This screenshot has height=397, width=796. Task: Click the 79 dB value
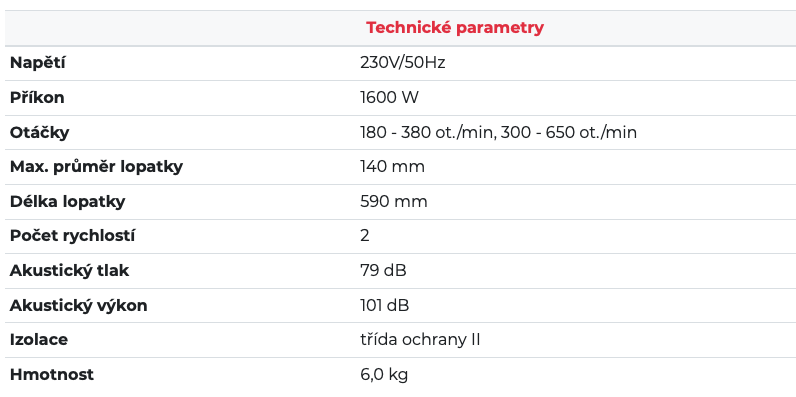click(383, 271)
